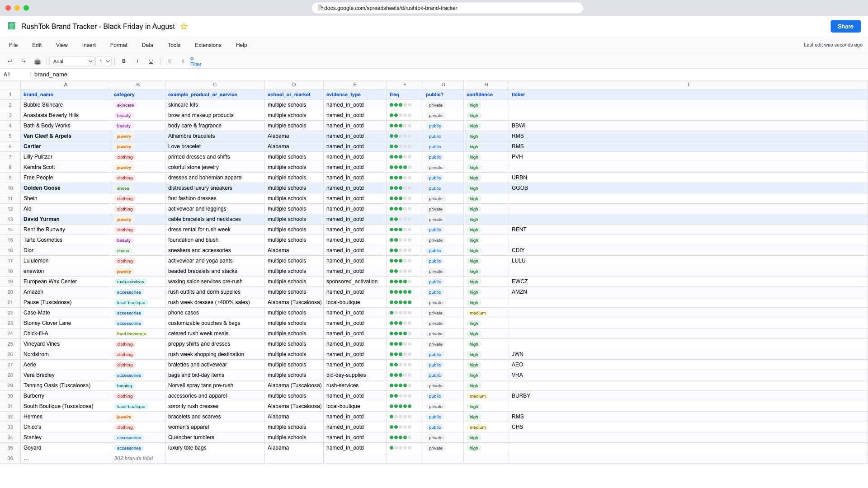Click the GGOB ticker cell
868x488 pixels.
click(x=688, y=188)
